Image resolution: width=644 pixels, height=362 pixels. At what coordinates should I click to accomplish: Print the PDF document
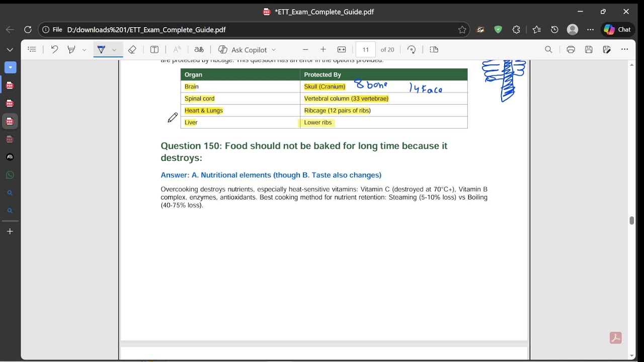click(x=571, y=49)
